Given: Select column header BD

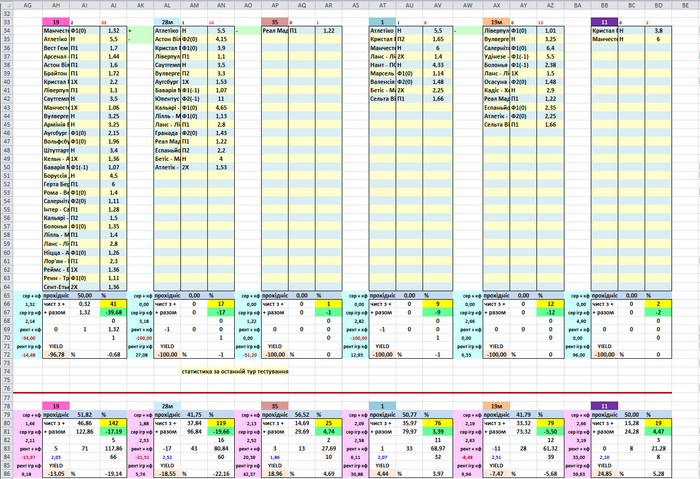Looking at the screenshot, I should (658, 5).
